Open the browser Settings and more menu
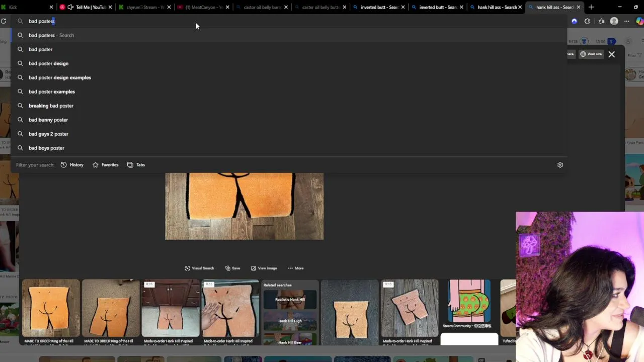 [627, 21]
